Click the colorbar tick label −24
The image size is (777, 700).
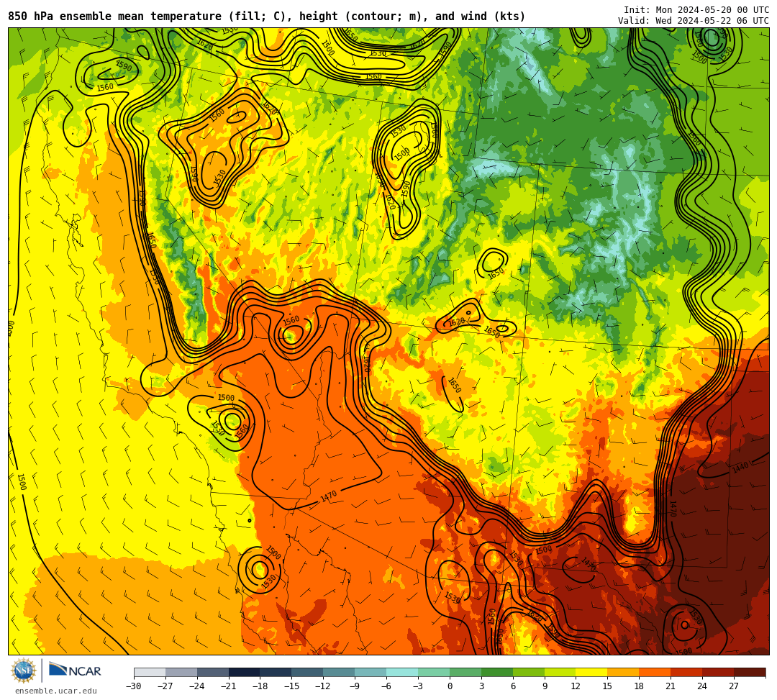tap(197, 686)
